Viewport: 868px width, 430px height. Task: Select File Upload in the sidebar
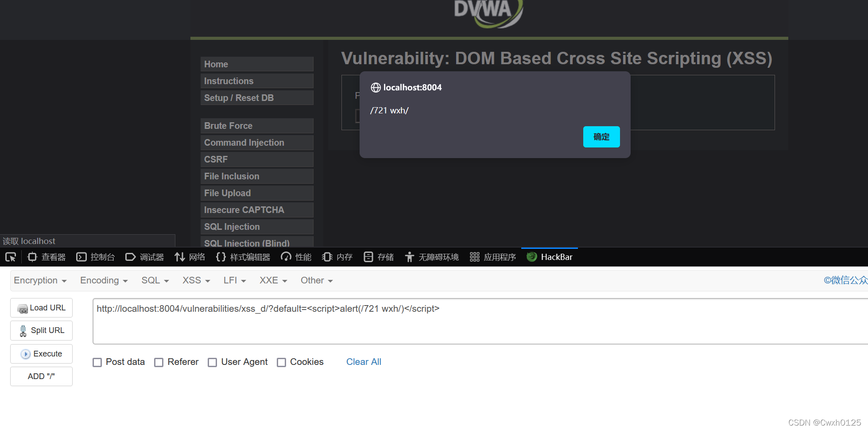tap(257, 193)
